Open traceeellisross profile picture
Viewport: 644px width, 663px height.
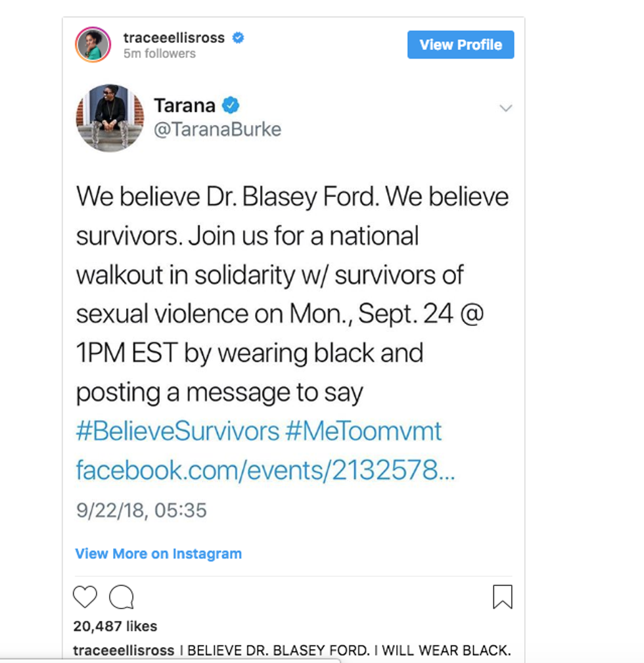coord(93,45)
